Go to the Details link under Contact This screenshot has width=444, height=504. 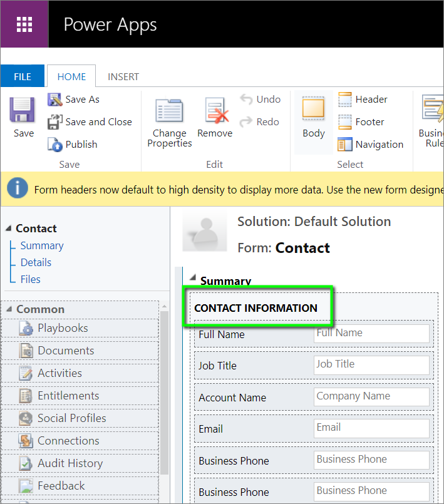tap(36, 263)
